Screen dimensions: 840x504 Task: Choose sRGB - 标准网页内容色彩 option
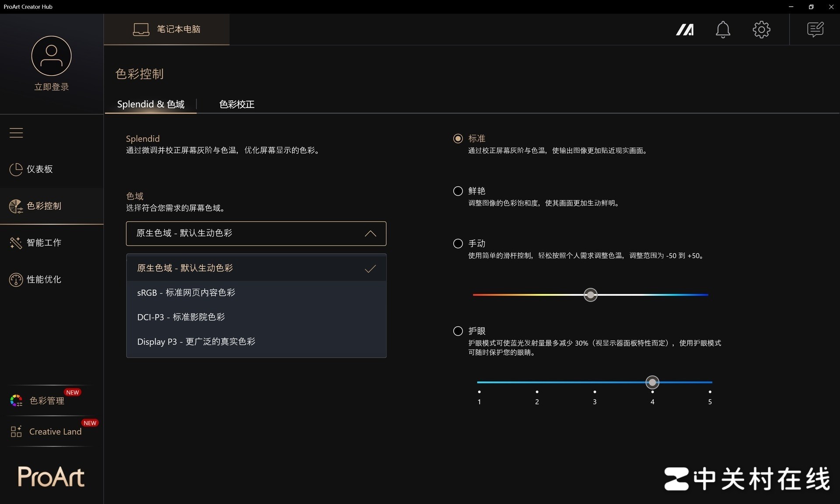tap(256, 293)
